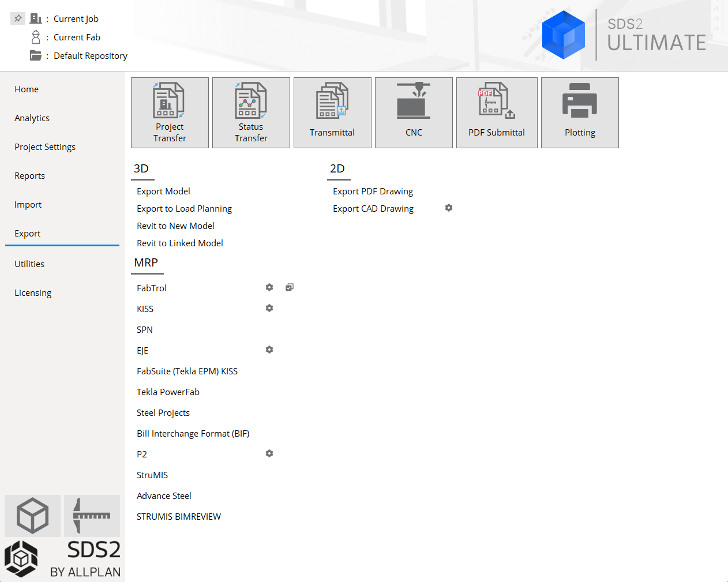Open the Project Transfer tool

pos(170,112)
